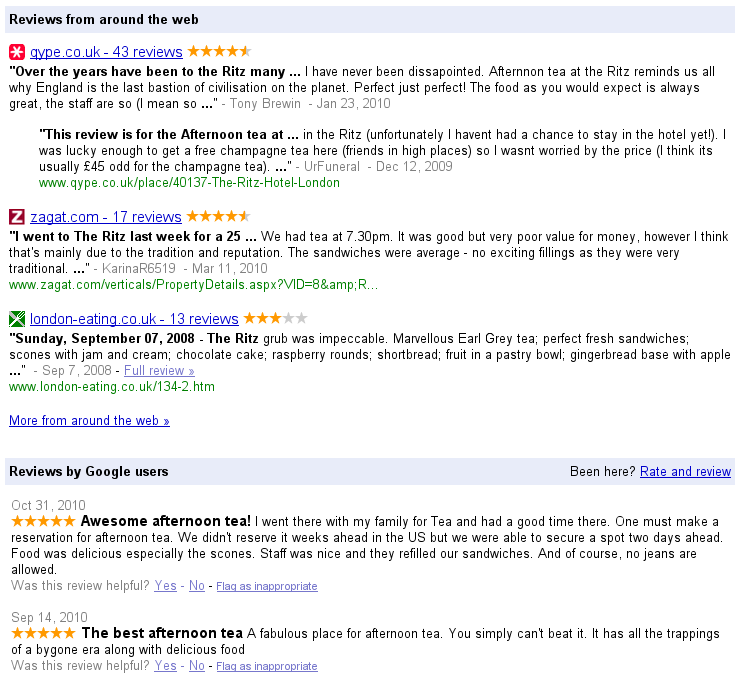Open zagat.com - 17 reviews link

pos(105,217)
